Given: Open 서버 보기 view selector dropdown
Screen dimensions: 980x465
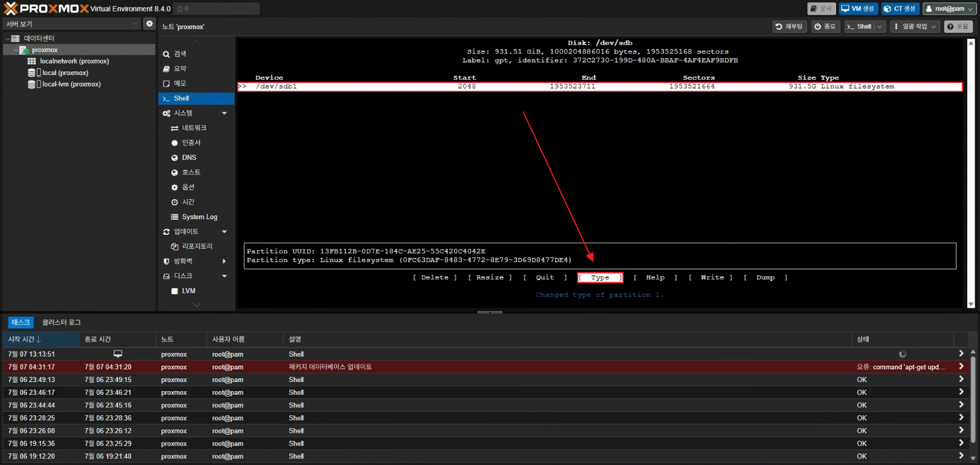Looking at the screenshot, I should [x=72, y=24].
